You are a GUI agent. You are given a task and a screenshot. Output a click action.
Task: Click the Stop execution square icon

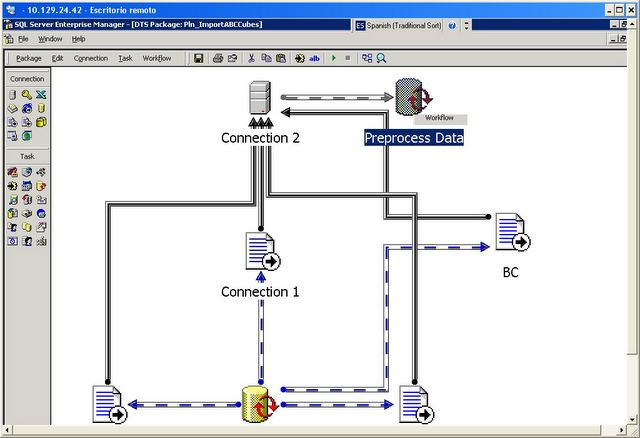(x=348, y=58)
